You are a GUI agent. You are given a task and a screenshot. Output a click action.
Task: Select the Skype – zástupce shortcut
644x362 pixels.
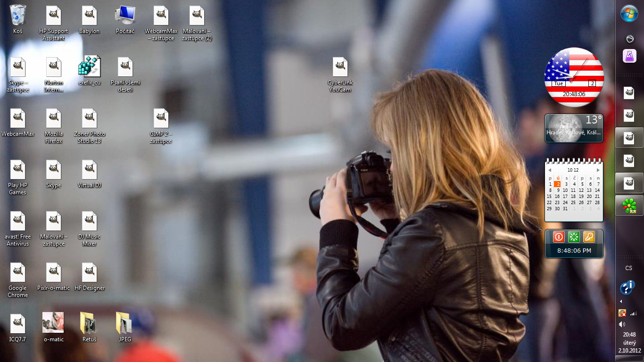tap(18, 66)
